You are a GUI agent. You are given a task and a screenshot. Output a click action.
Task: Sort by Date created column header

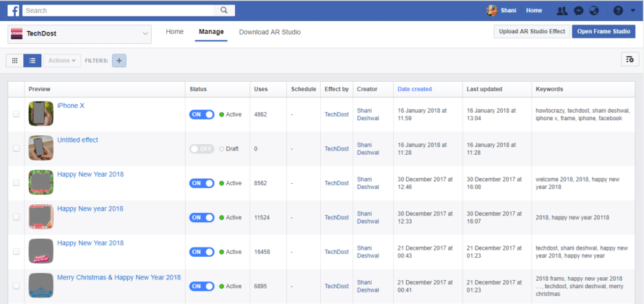(x=414, y=89)
